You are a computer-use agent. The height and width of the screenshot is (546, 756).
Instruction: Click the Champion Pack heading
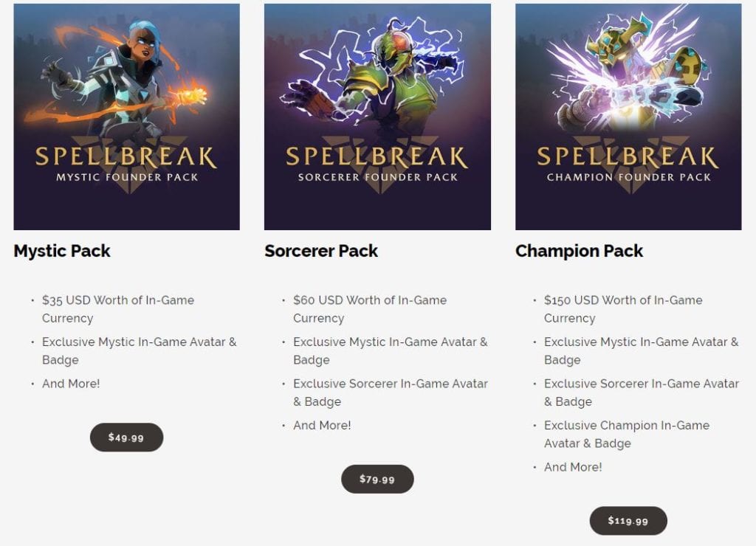(x=579, y=251)
